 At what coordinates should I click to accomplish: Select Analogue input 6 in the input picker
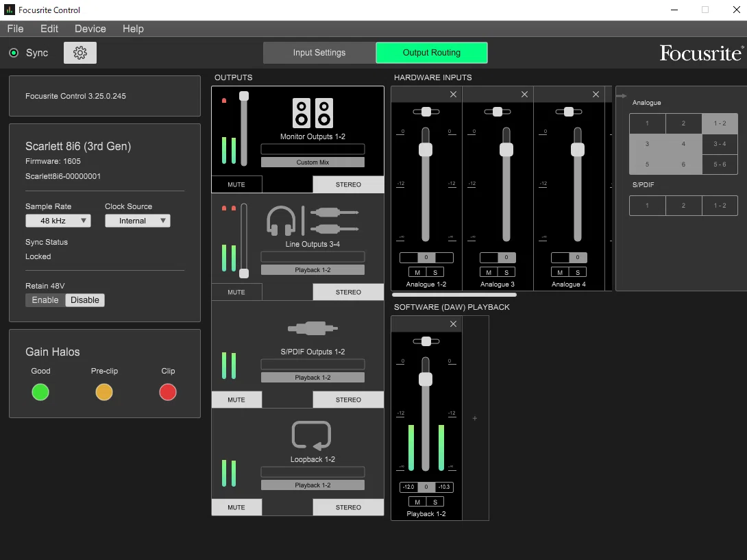(x=684, y=165)
